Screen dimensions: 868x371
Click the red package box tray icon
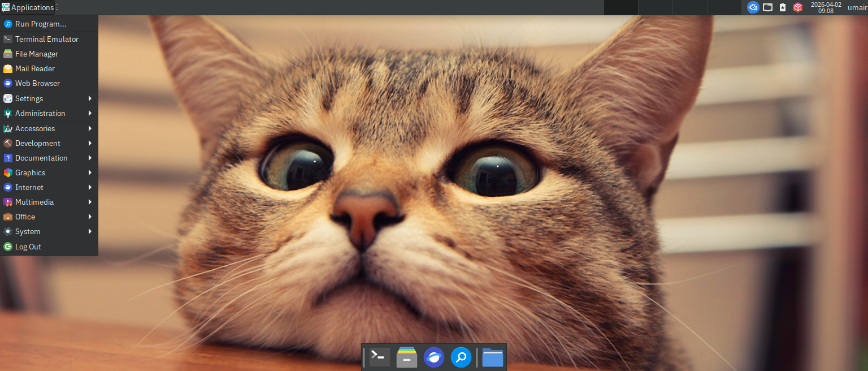[797, 7]
